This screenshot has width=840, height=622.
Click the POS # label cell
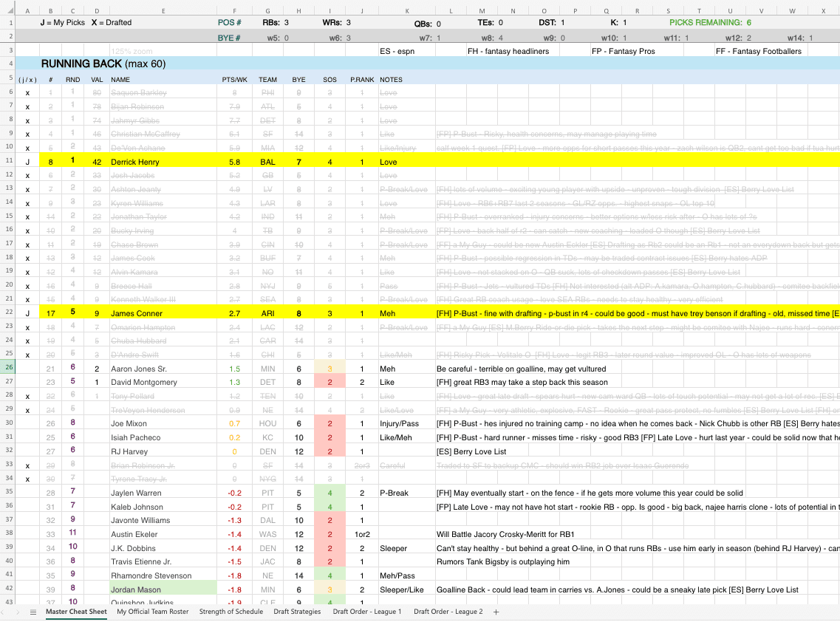[x=229, y=22]
